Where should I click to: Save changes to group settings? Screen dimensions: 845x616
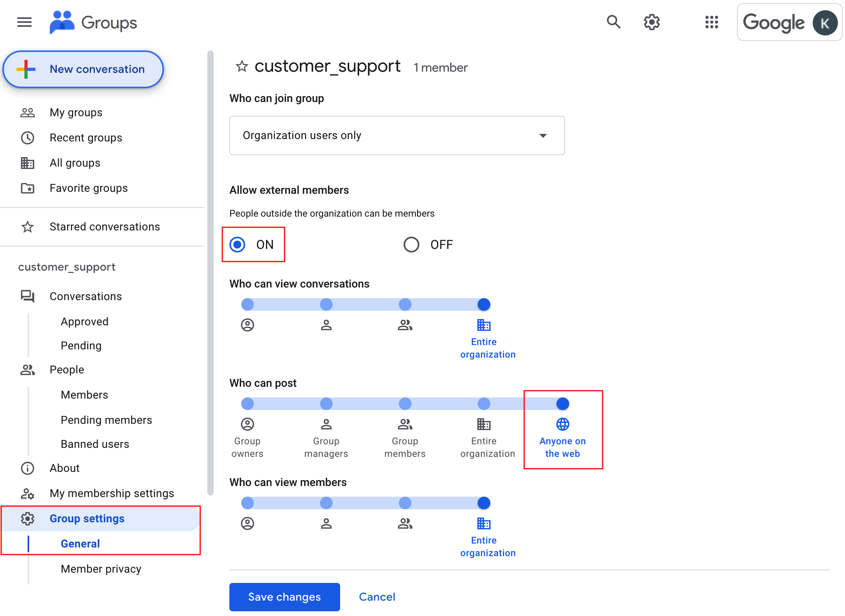pos(285,596)
